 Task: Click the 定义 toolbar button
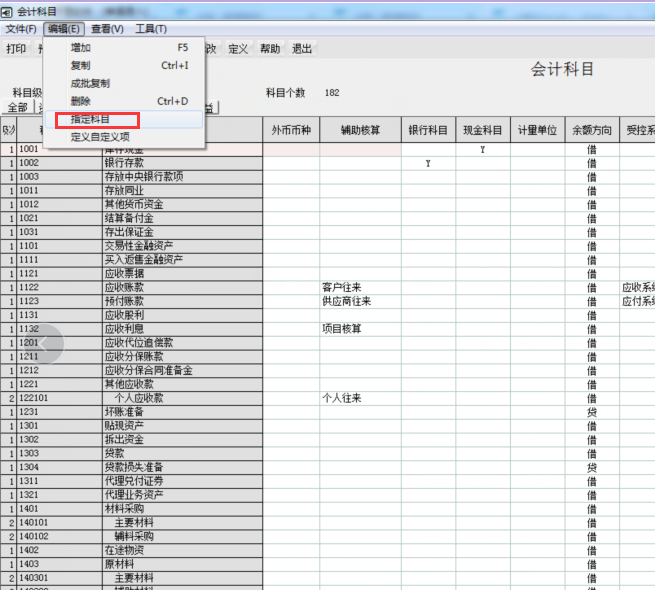(238, 49)
